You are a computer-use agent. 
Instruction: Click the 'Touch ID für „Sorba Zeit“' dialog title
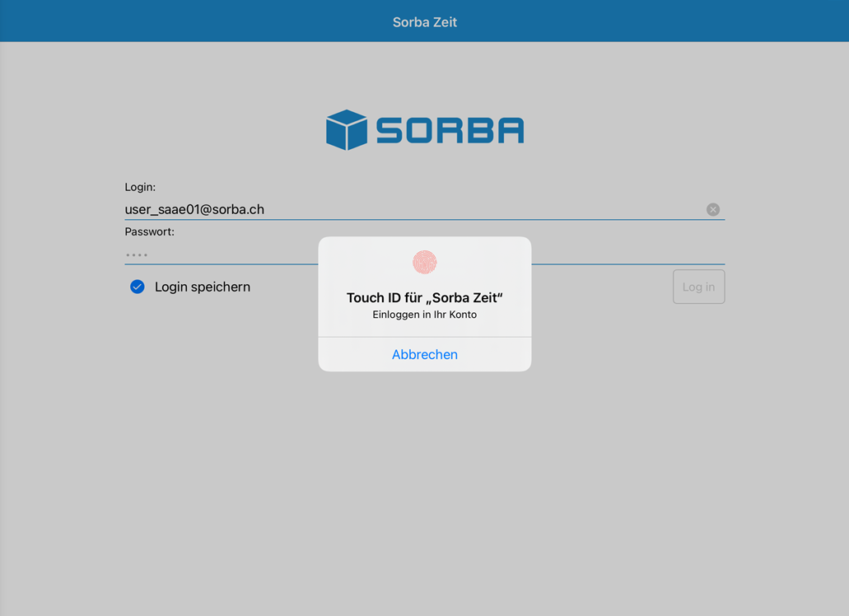[x=425, y=298]
